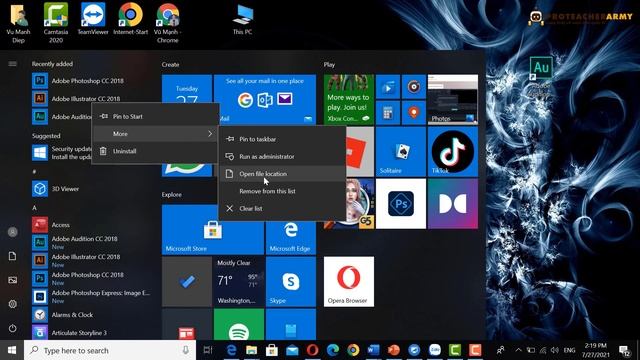Choose Run as administrator
The height and width of the screenshot is (360, 640).
(x=282, y=156)
